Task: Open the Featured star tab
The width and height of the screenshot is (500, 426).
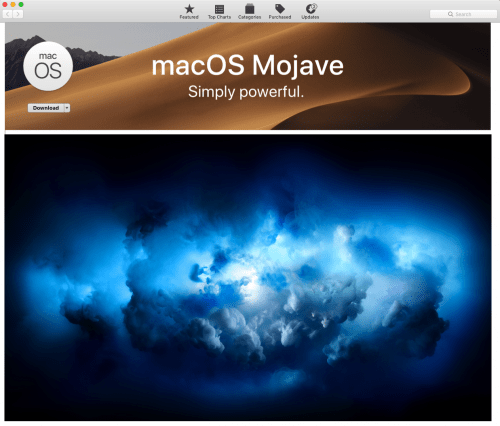Action: tap(189, 11)
